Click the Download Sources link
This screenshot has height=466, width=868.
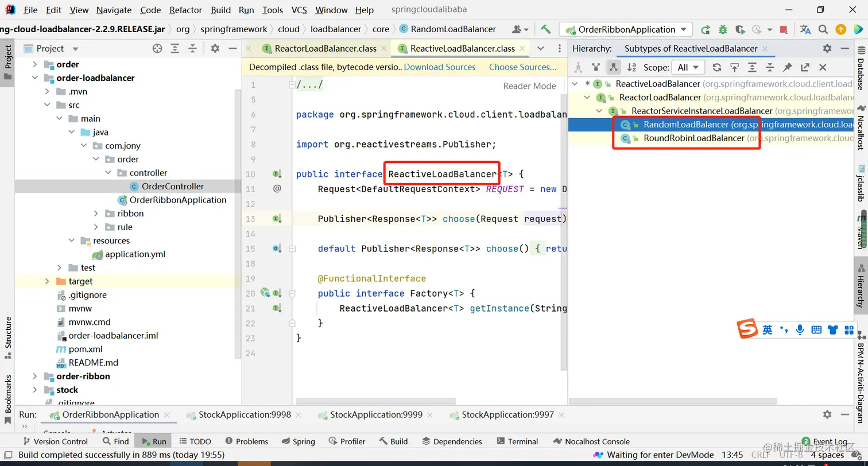pyautogui.click(x=440, y=67)
